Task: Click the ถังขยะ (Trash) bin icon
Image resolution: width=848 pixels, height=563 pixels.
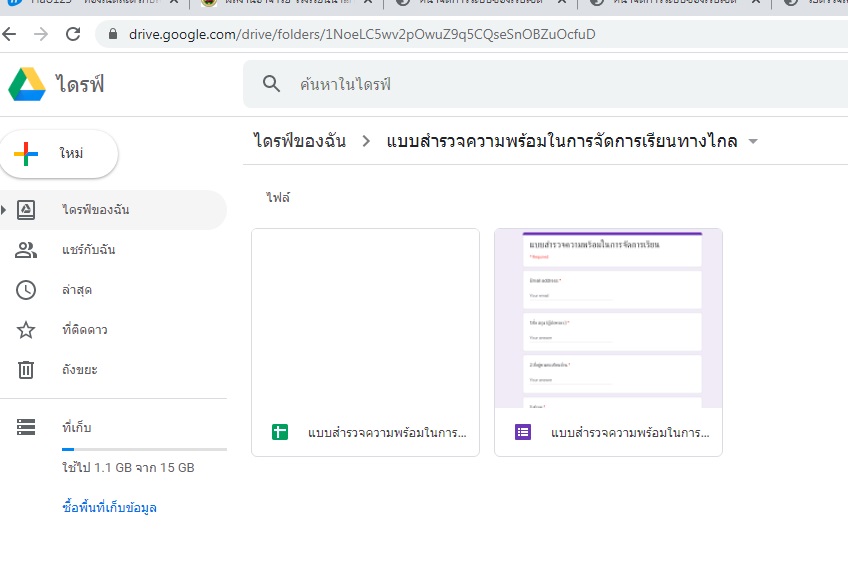Action: click(26, 370)
